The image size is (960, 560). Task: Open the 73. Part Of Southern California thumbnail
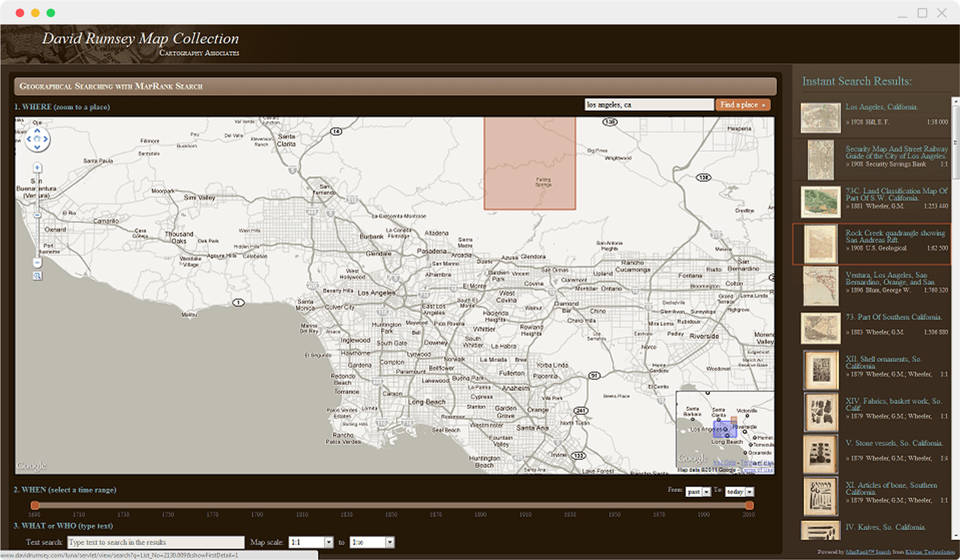820,328
